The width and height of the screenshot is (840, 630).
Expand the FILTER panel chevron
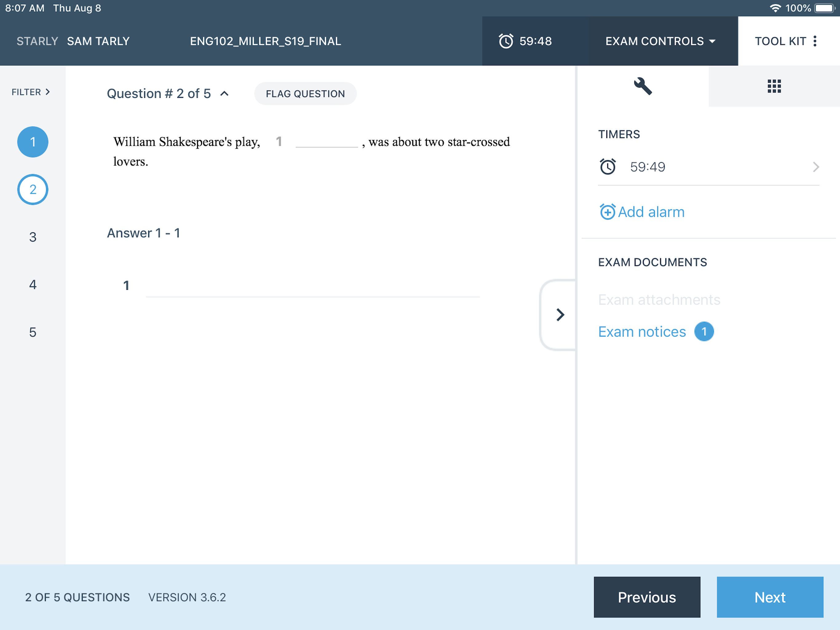point(47,92)
